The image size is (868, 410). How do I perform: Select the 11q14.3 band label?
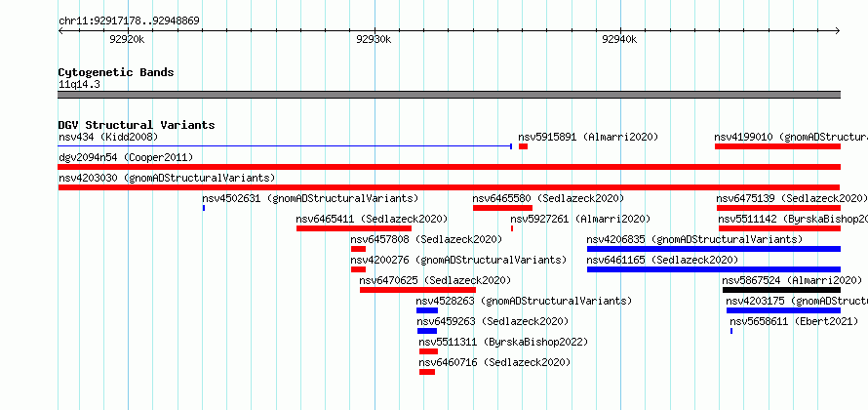tap(79, 84)
